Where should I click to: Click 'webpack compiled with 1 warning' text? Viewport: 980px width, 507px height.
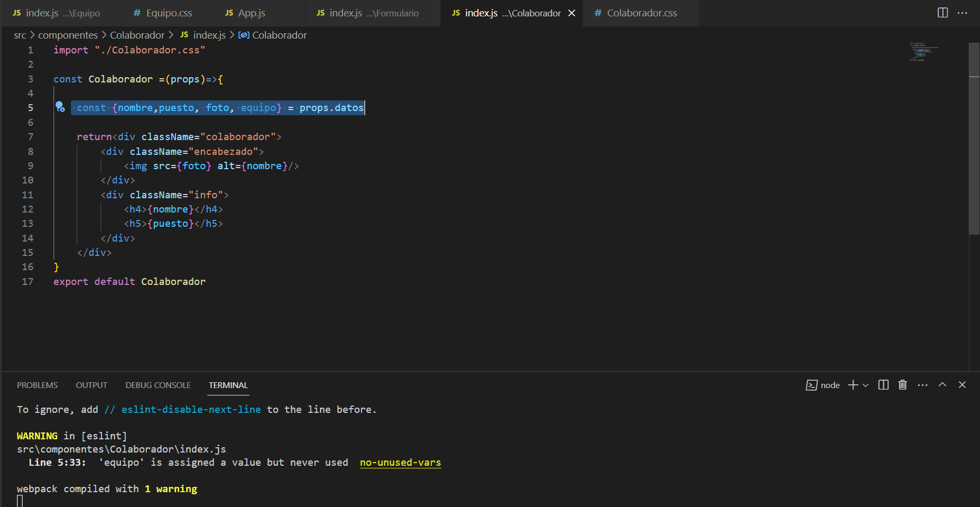point(107,489)
